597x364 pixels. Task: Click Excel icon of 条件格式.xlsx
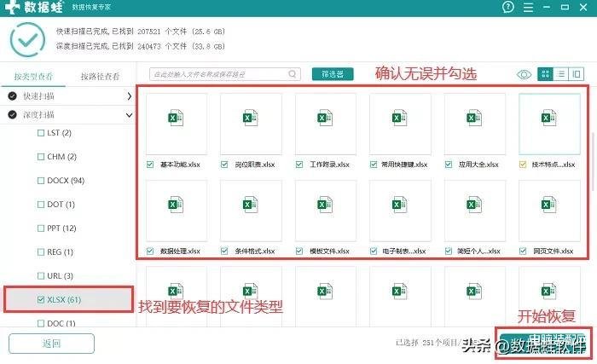[250, 205]
